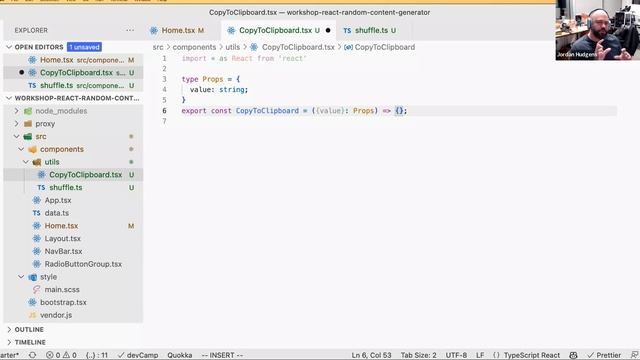Click the Copilot icon in status bar
The height and width of the screenshot is (360, 640).
point(573,355)
